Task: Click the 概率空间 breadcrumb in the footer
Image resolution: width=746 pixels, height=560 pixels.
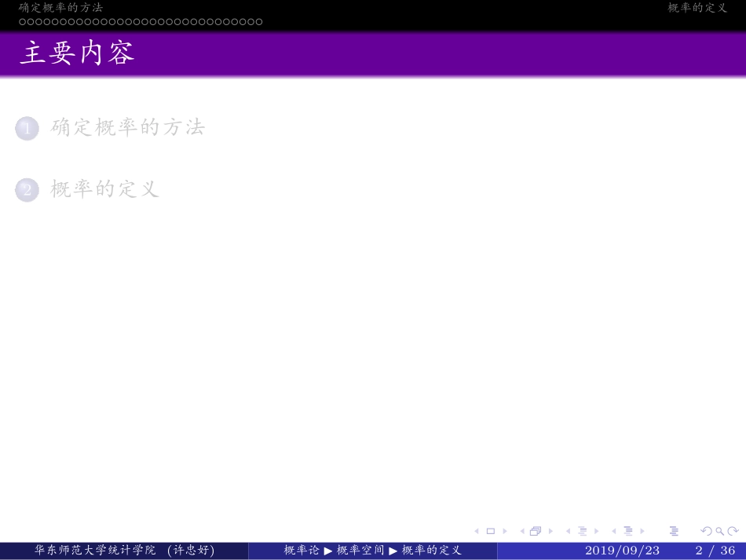Action: pos(360,551)
